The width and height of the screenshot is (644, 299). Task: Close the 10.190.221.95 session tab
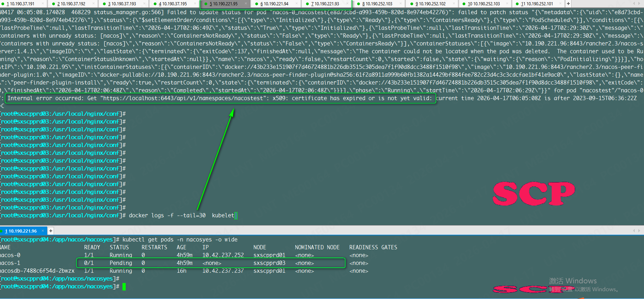[246, 4]
